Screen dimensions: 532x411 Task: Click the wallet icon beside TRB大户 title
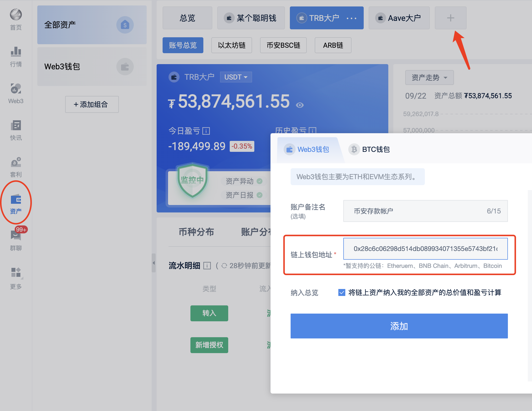[x=174, y=77]
